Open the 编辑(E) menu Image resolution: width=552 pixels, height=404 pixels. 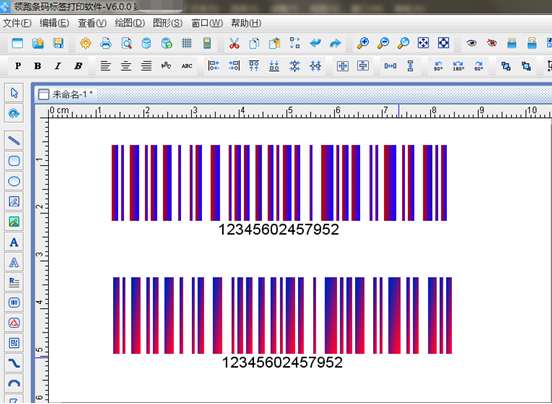[55, 23]
